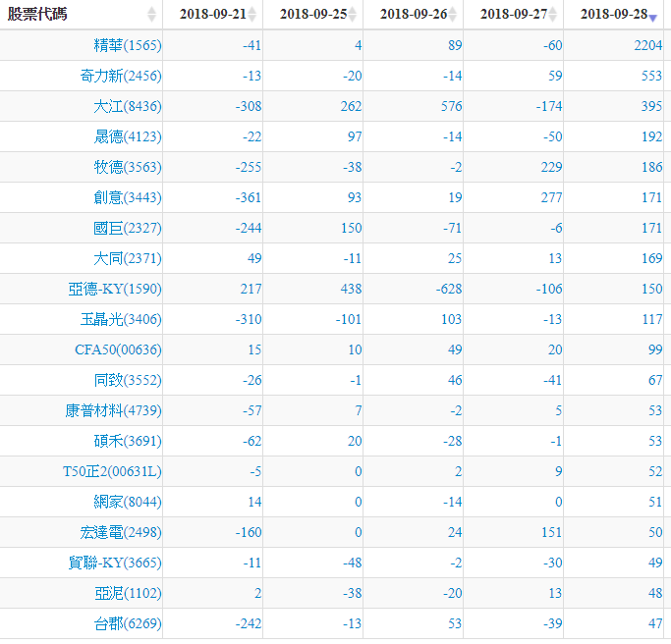Open stock link 奇力新(2456)
The width and height of the screenshot is (671, 644).
(x=121, y=77)
